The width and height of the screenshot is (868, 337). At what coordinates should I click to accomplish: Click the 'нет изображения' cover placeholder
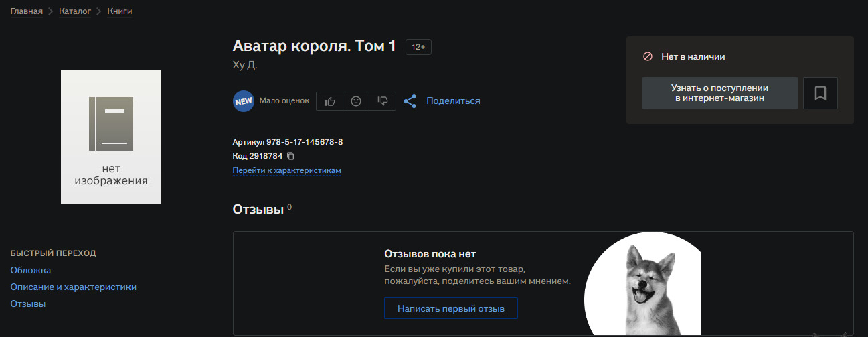(111, 137)
